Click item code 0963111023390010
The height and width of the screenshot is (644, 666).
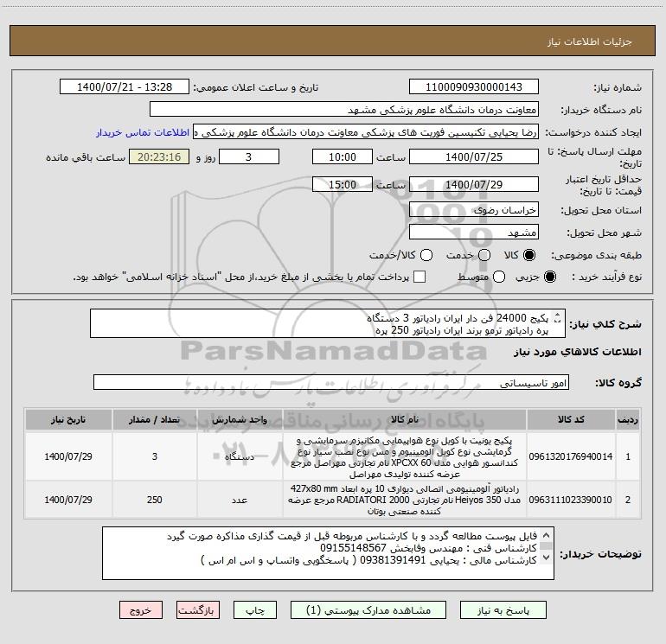pos(571,500)
